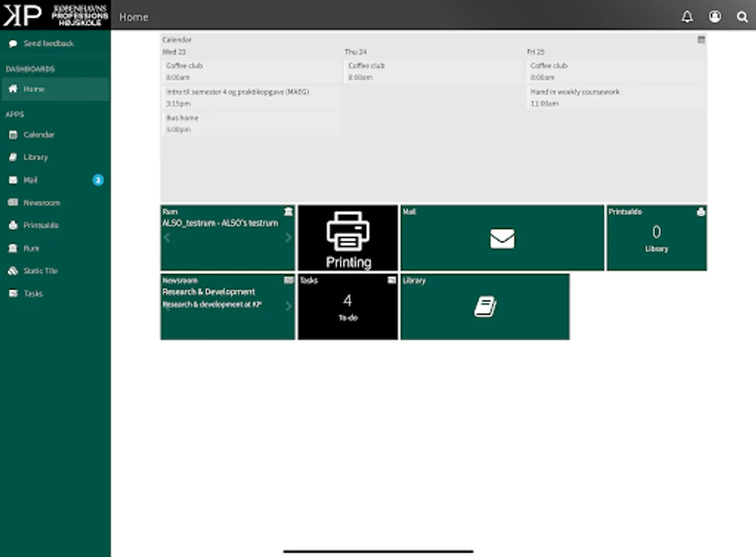Open user profile icon in top bar
The image size is (756, 557).
(715, 17)
